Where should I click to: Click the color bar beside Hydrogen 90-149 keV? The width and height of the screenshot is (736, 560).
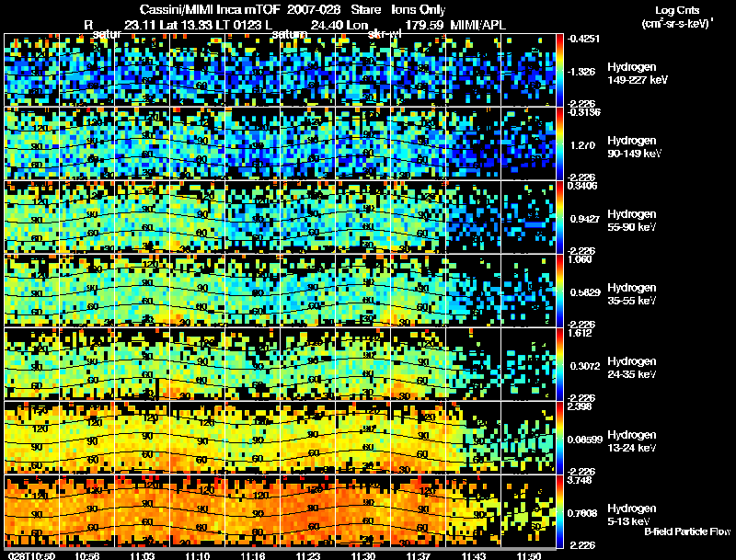(559, 143)
